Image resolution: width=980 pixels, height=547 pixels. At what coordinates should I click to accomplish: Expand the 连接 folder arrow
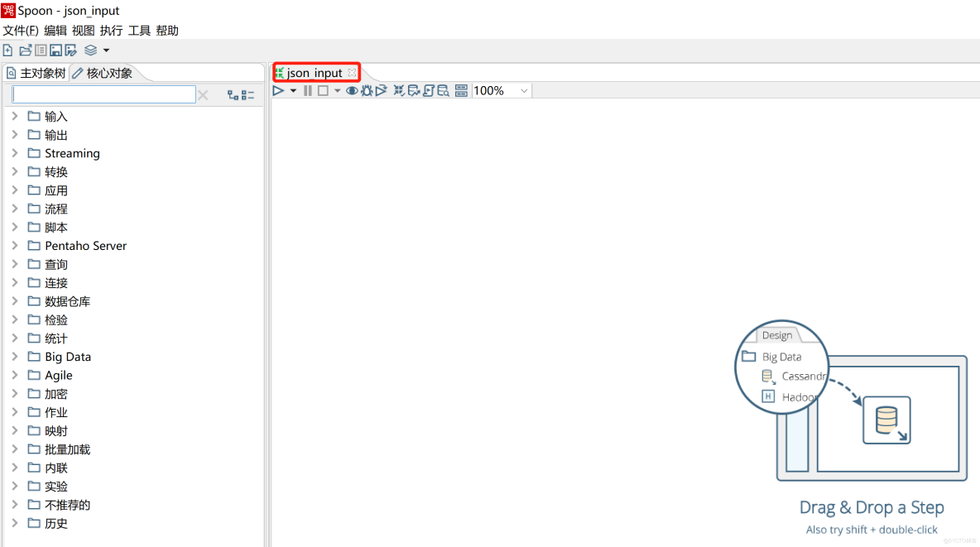(15, 282)
